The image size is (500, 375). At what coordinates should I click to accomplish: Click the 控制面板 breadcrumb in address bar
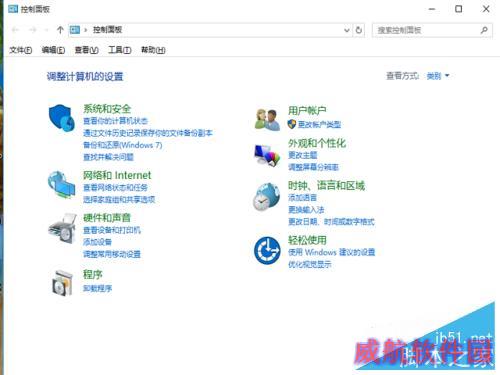click(x=107, y=30)
